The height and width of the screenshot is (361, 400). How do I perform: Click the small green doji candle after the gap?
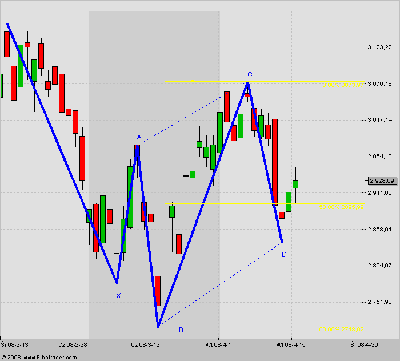(x=192, y=174)
